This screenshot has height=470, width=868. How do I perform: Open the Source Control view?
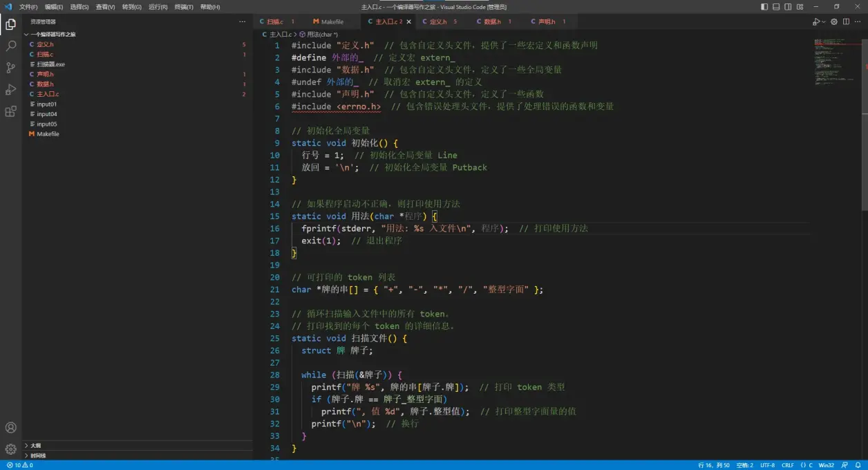(x=10, y=68)
